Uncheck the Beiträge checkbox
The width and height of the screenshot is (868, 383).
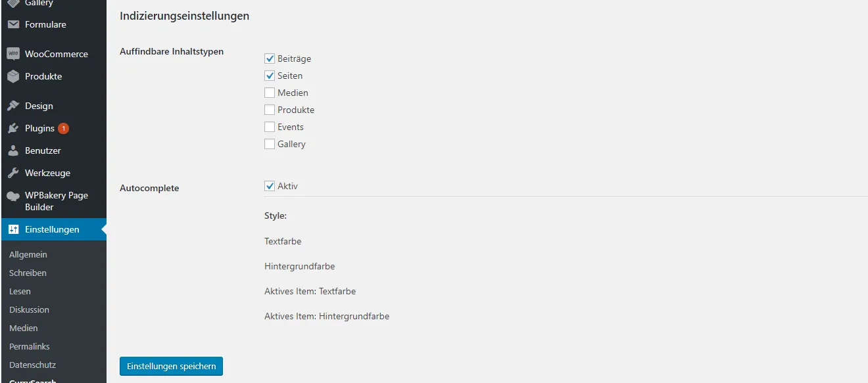pos(270,58)
